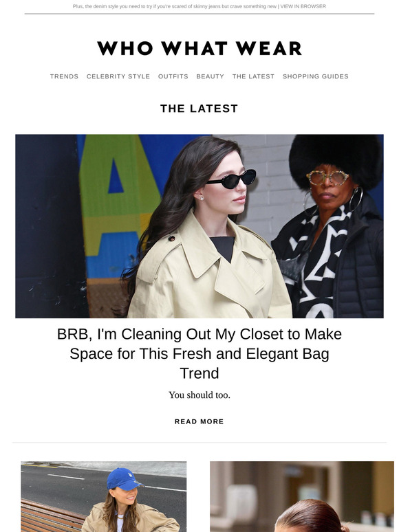Open the thumbnail with slicked-back auburn hair
399x532 pixels.
point(302,496)
